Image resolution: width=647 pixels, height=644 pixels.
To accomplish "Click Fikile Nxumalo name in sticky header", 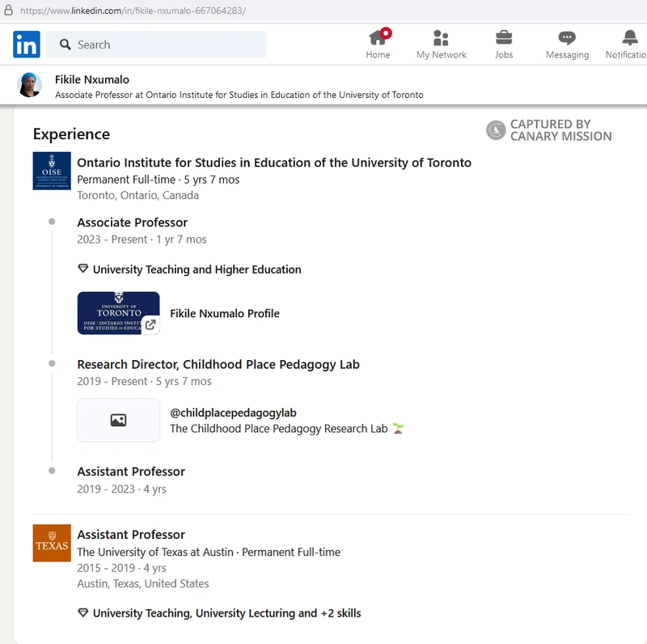I will [x=92, y=79].
